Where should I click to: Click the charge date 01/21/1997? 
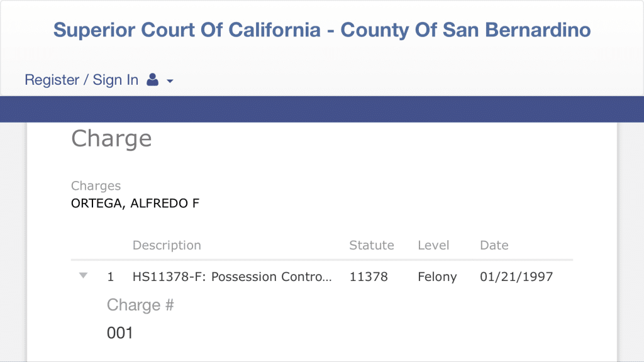(x=516, y=277)
